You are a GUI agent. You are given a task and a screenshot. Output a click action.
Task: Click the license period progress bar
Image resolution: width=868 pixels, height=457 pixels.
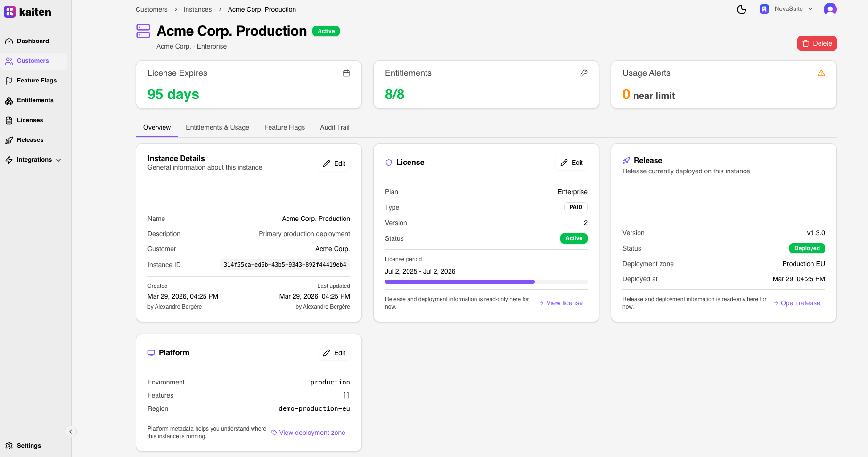click(x=486, y=282)
